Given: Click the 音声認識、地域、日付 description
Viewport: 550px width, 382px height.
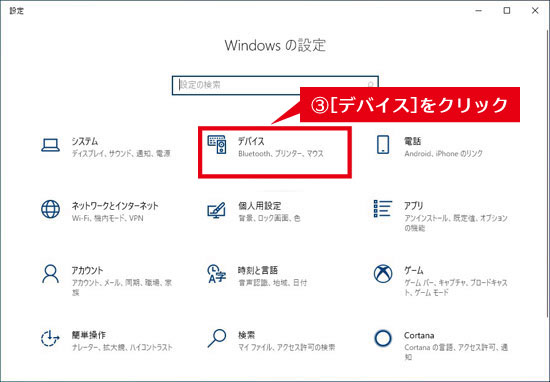Looking at the screenshot, I should [x=273, y=283].
